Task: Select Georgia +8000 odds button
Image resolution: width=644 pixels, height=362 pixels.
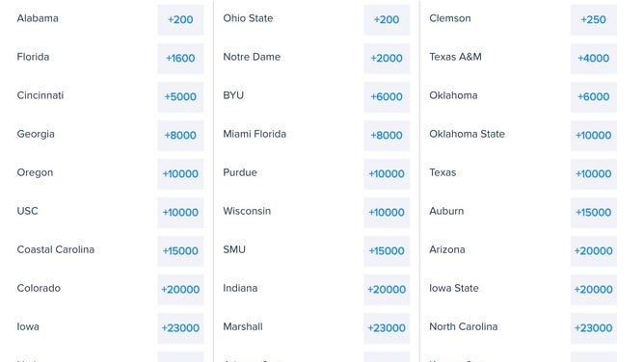Action: click(180, 136)
